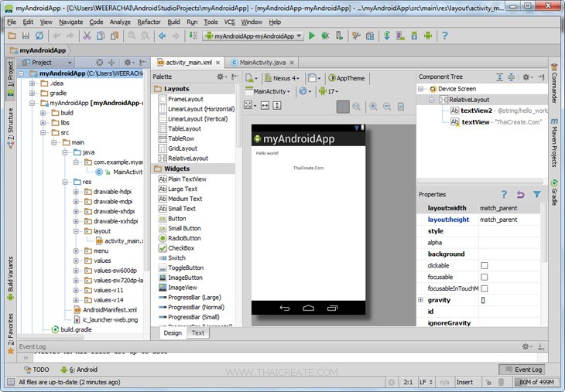The height and width of the screenshot is (392, 565).
Task: Click the Properties help question icon
Action: point(504,194)
